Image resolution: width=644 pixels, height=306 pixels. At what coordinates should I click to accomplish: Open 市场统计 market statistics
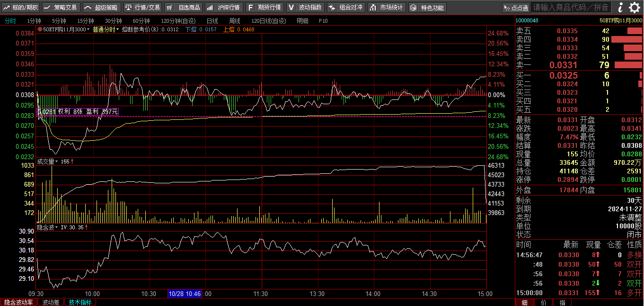[387, 8]
